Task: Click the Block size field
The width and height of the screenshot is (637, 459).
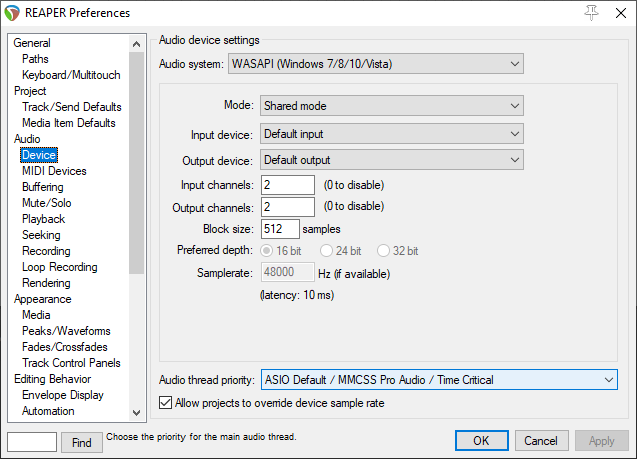Action: tap(280, 229)
